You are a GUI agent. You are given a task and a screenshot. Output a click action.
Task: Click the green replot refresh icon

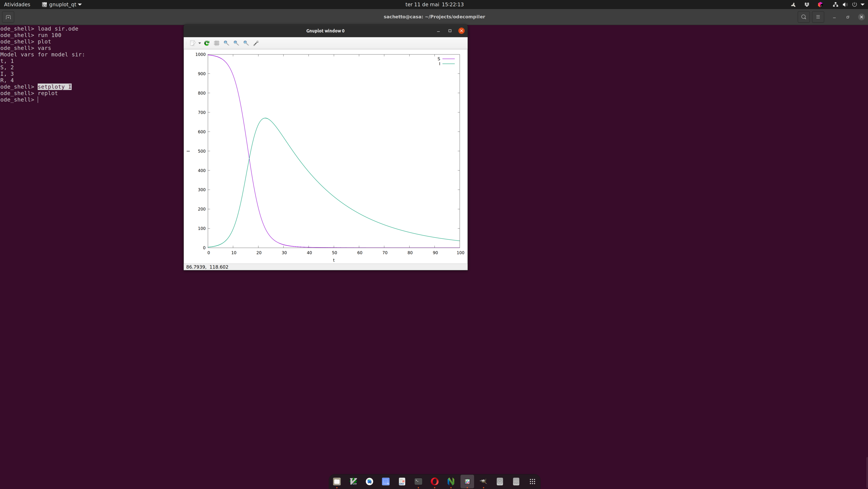(x=207, y=43)
